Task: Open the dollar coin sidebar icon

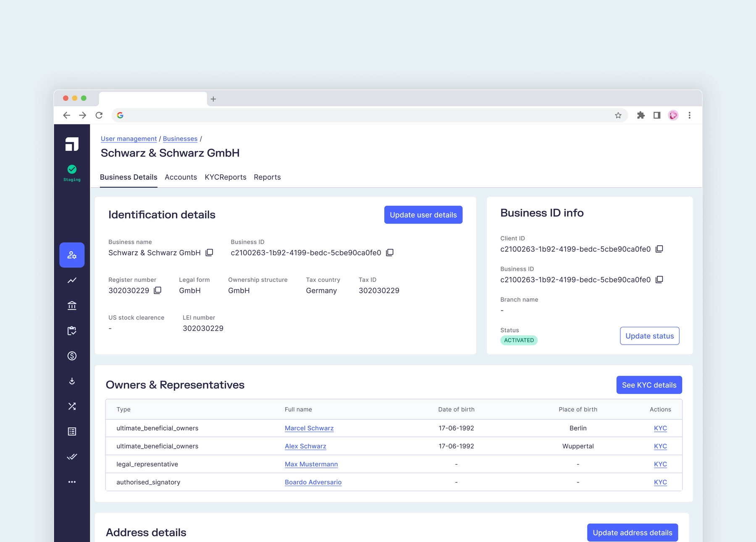Action: coord(72,356)
